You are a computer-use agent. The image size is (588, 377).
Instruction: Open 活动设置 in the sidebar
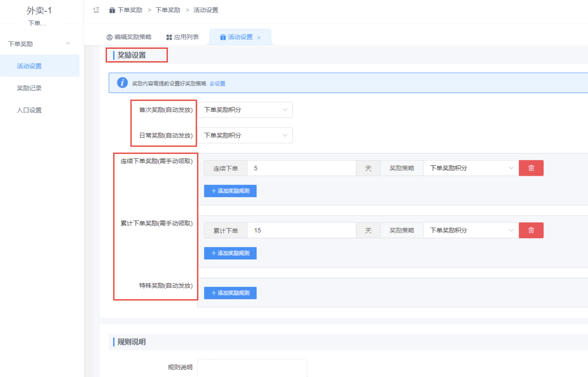(x=40, y=66)
